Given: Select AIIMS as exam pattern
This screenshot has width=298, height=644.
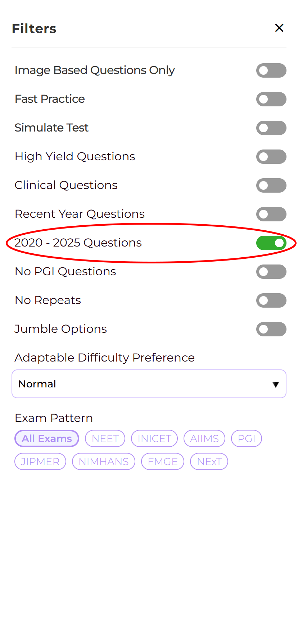Looking at the screenshot, I should click(204, 438).
